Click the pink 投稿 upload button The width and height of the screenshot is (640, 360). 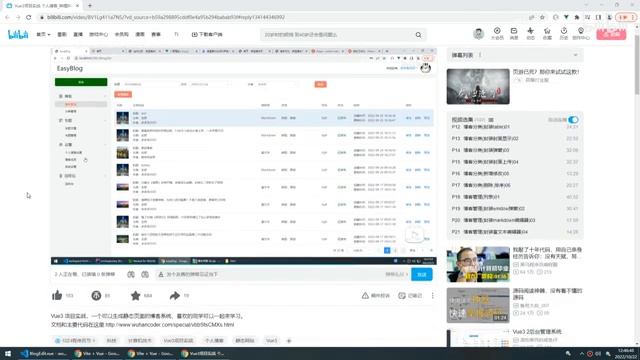click(x=611, y=34)
